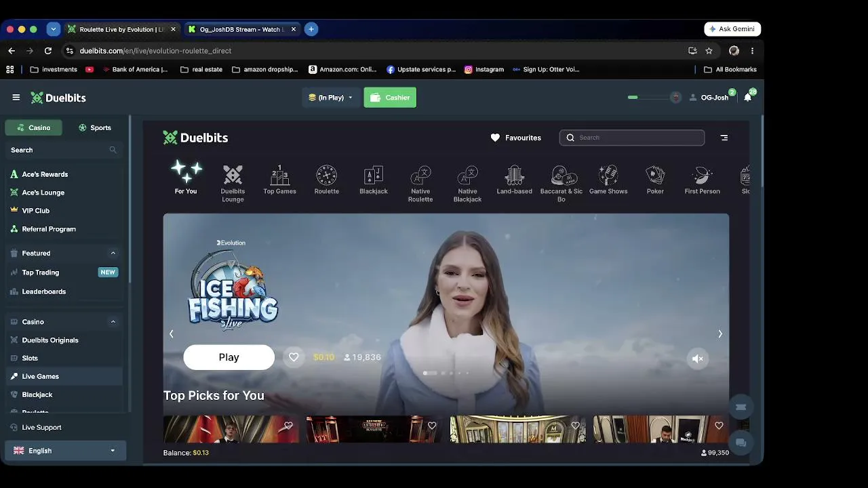Collapse the Casino sidebar section
The width and height of the screenshot is (868, 488).
[113, 322]
